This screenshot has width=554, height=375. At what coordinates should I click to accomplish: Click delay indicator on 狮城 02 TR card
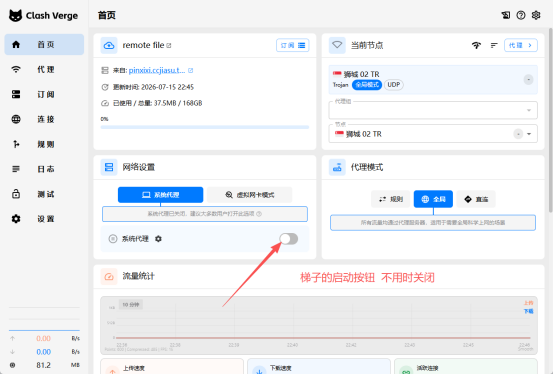coord(529,80)
